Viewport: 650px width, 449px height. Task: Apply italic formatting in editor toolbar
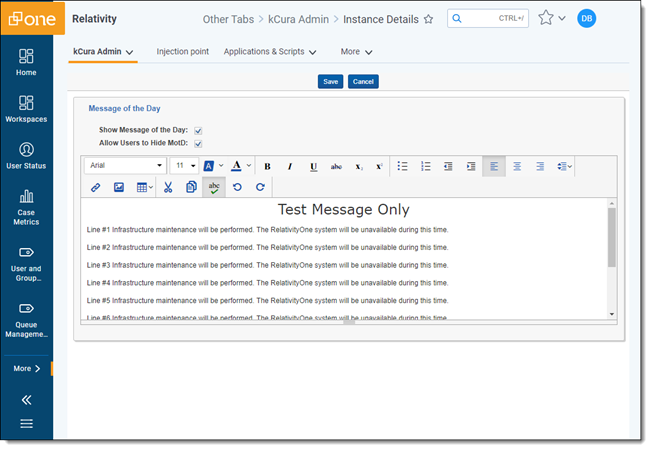(x=290, y=166)
